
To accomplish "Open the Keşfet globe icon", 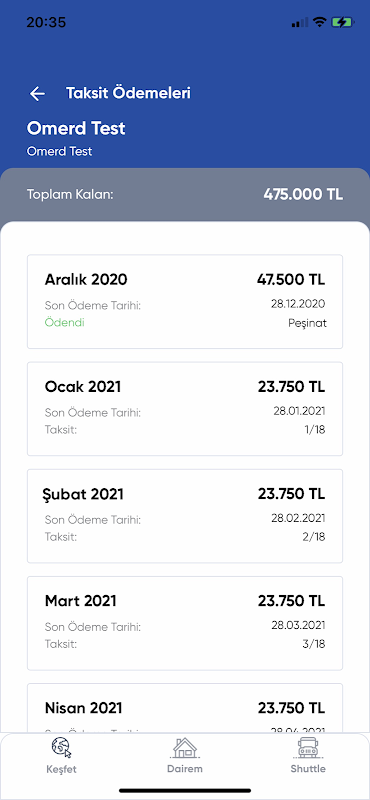I will [61, 748].
